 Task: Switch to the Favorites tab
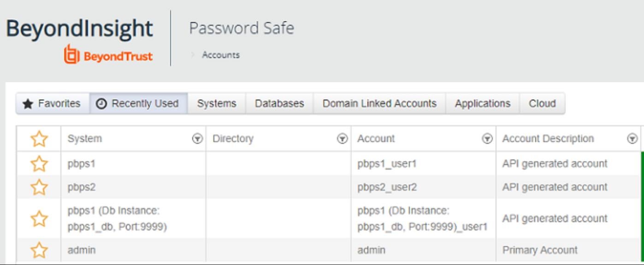point(52,104)
